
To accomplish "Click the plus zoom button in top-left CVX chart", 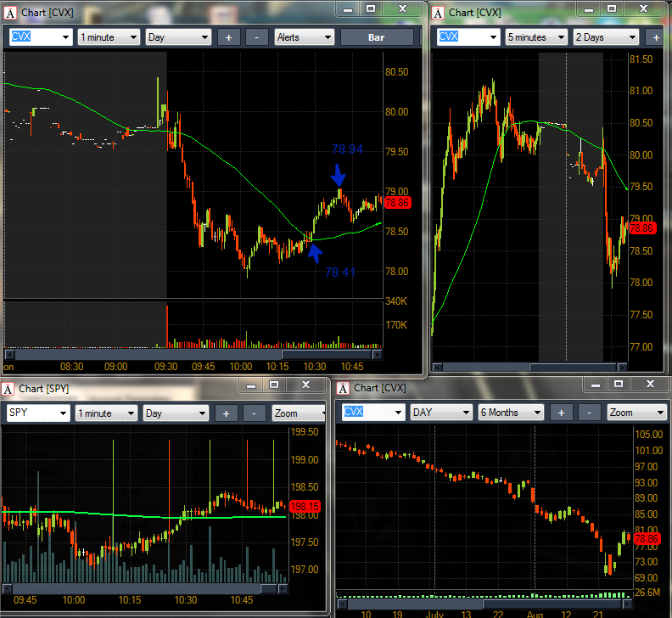I will click(228, 37).
